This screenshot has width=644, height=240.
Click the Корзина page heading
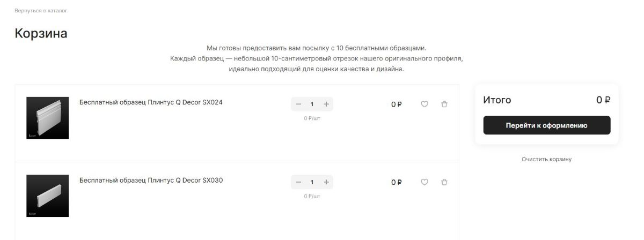tap(41, 33)
